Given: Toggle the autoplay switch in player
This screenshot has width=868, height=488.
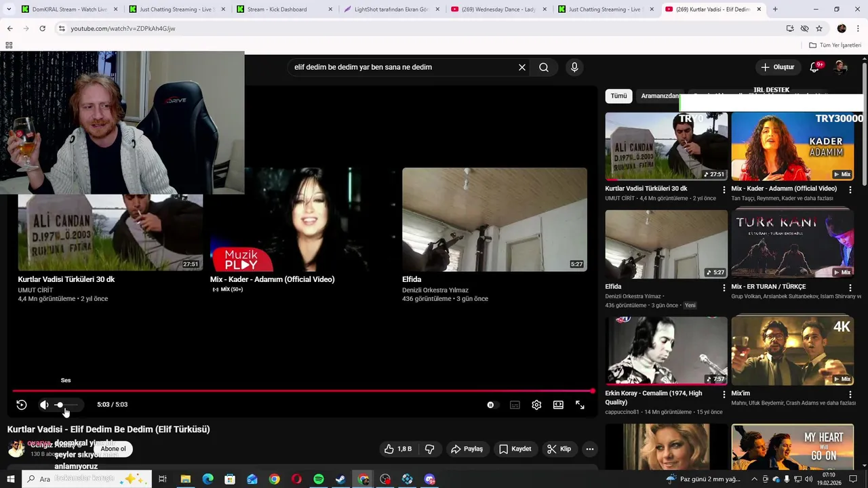Looking at the screenshot, I should (x=492, y=405).
